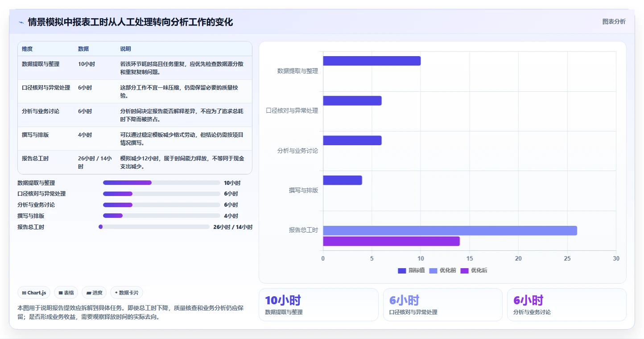Click the 撰写与排版 progress row label
644x339 pixels.
click(x=31, y=216)
